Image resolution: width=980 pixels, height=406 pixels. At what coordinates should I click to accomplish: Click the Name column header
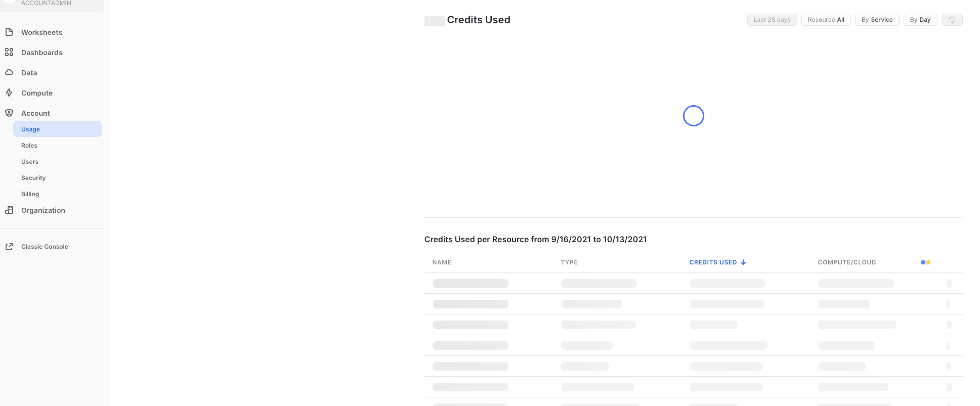(x=442, y=262)
